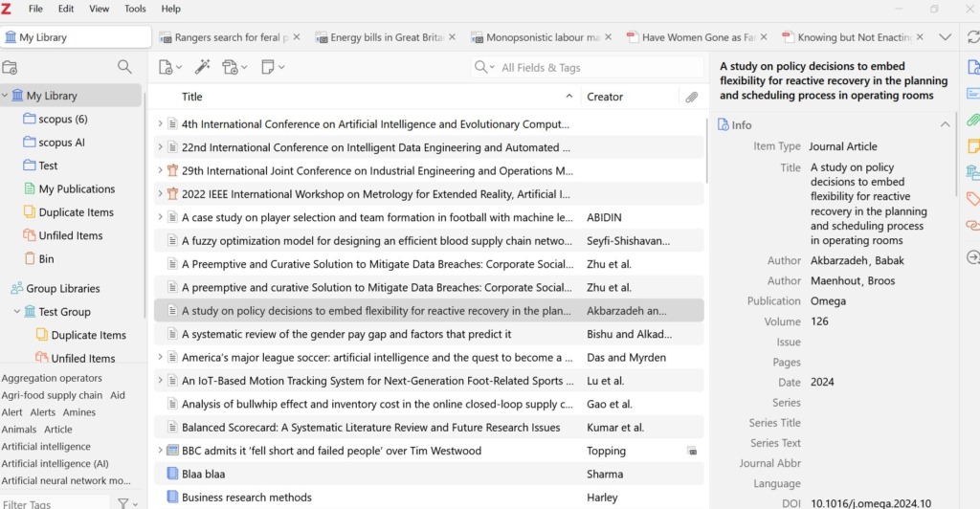Click the collection search magnifier icon
This screenshot has width=980, height=509.
pos(124,67)
